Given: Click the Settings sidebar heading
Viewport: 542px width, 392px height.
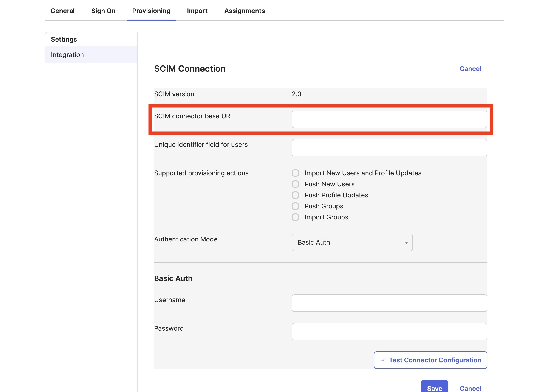Looking at the screenshot, I should 64,39.
